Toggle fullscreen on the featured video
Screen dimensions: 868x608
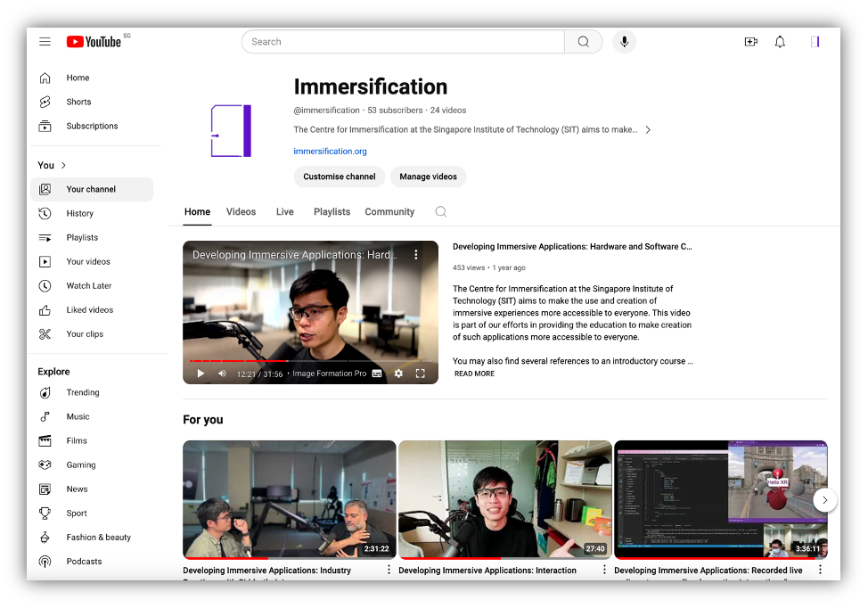[x=420, y=374]
